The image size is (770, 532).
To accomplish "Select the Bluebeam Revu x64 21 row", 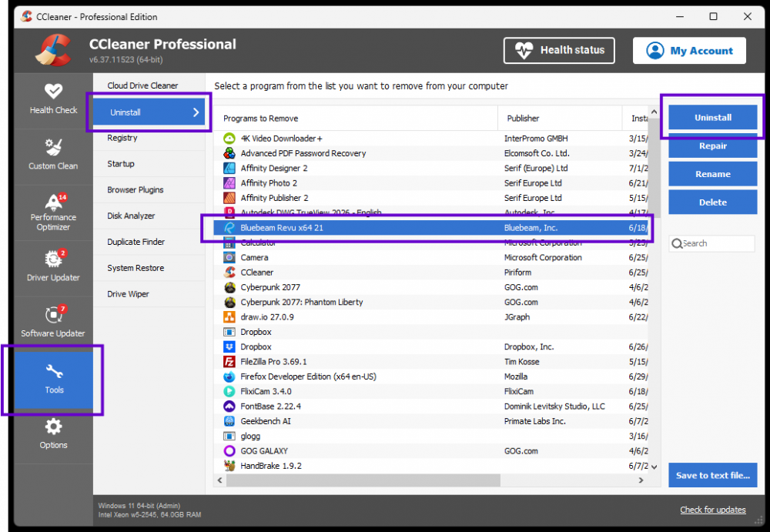I will point(431,228).
